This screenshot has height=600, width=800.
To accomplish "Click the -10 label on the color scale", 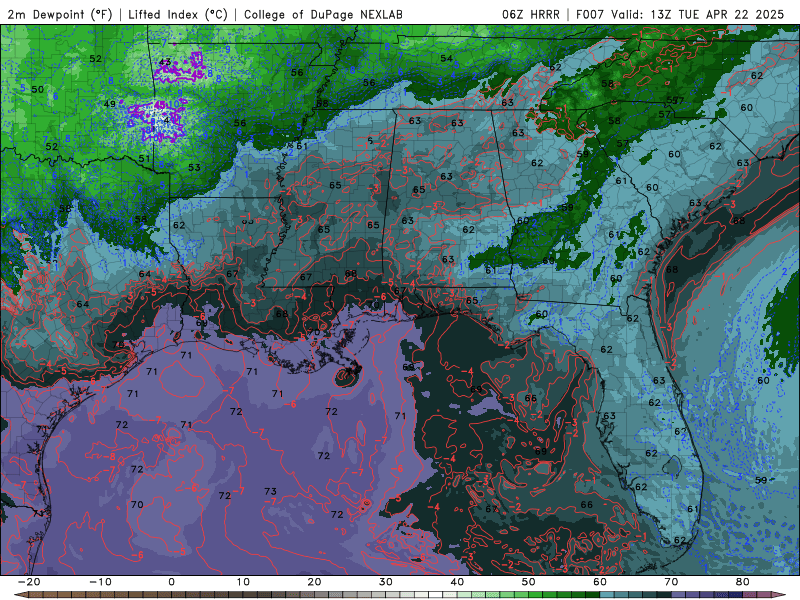I will click(100, 582).
